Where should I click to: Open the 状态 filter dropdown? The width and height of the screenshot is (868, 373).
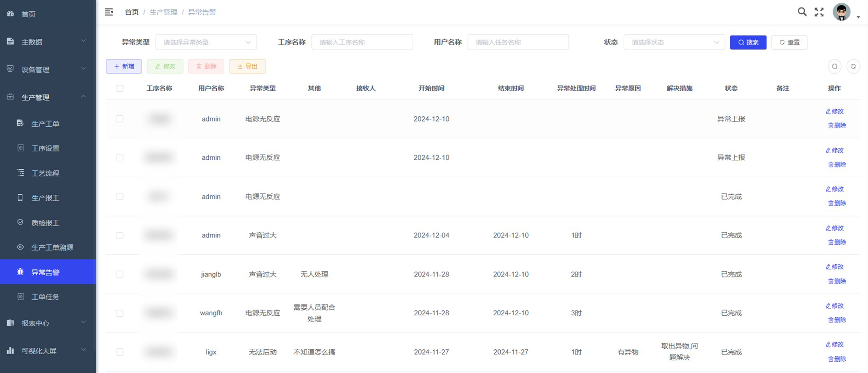674,42
